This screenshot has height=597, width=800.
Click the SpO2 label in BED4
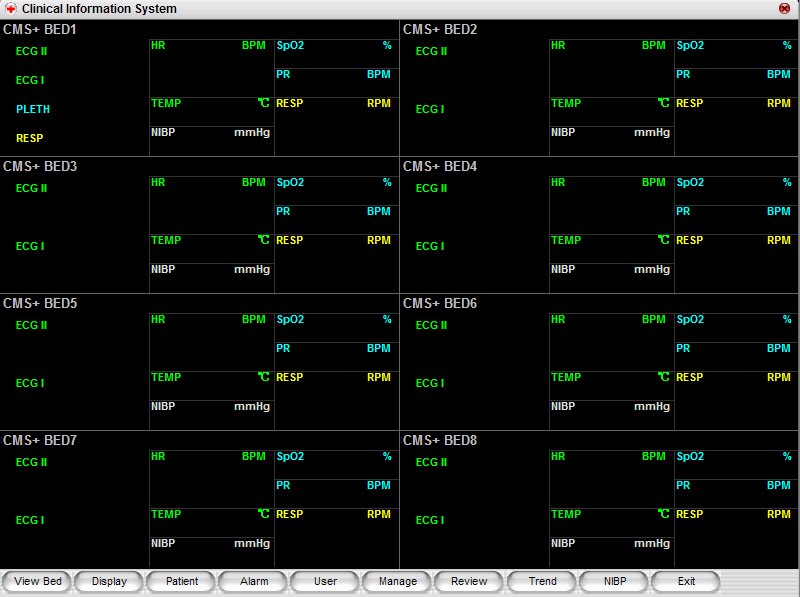pyautogui.click(x=690, y=183)
